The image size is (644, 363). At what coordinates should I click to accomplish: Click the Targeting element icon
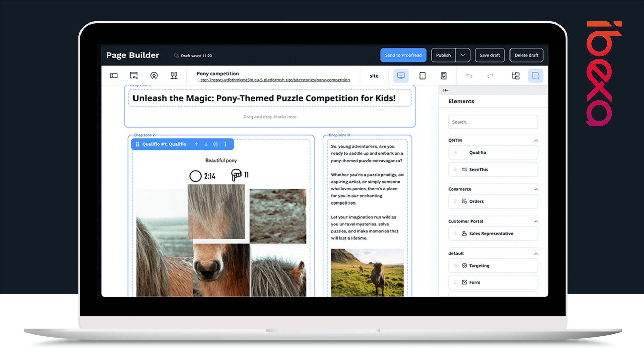pyautogui.click(x=464, y=266)
